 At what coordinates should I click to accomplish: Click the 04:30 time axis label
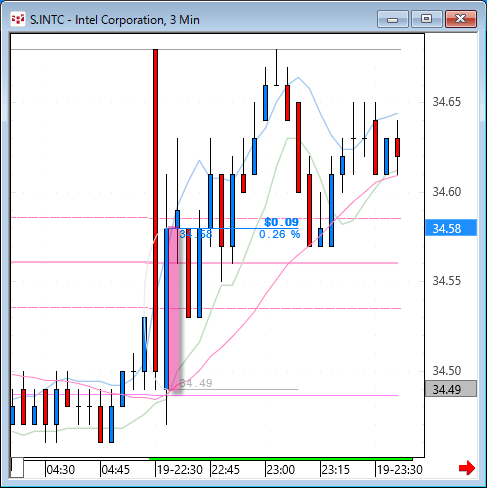pos(61,470)
